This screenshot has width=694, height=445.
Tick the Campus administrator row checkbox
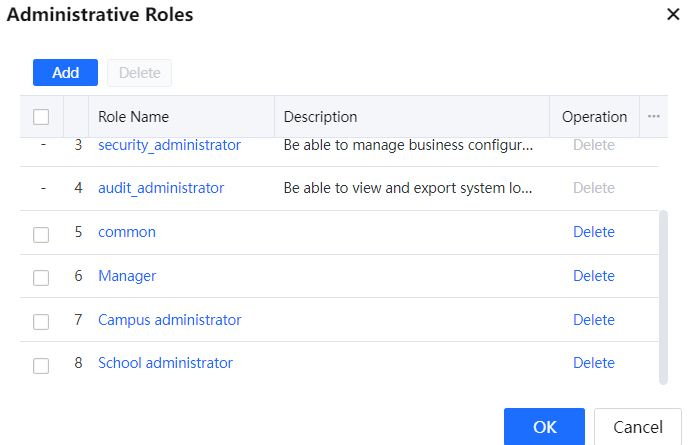(x=41, y=322)
